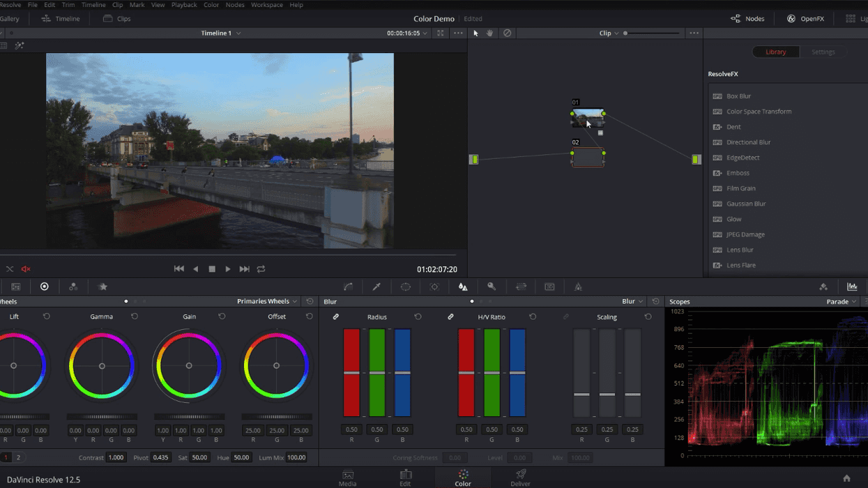868x488 pixels.
Task: Toggle loop playback
Action: click(x=261, y=268)
